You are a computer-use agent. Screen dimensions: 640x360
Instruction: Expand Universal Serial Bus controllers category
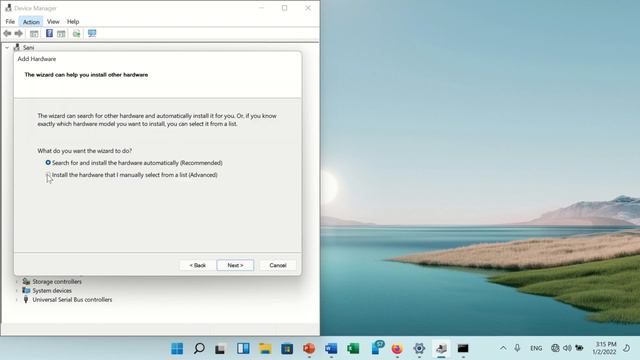pyautogui.click(x=17, y=300)
